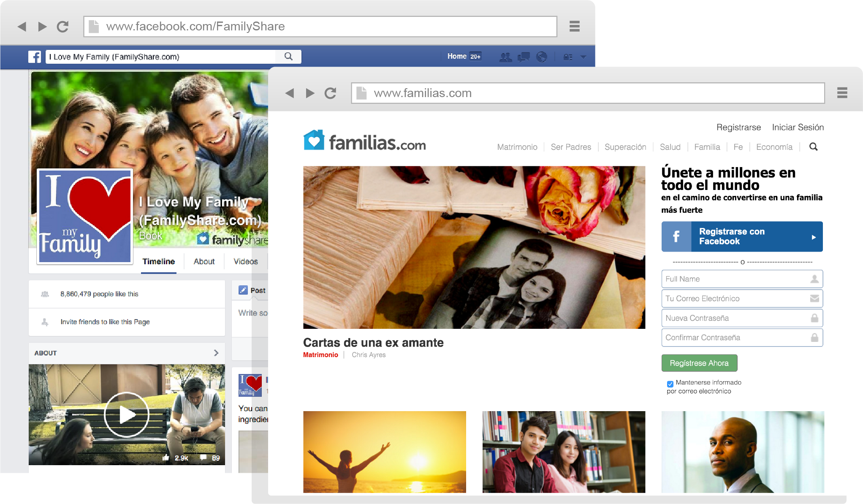Viewport: 863px width, 504px height.
Task: Click back arrow in the Facebook browser window
Action: click(22, 27)
